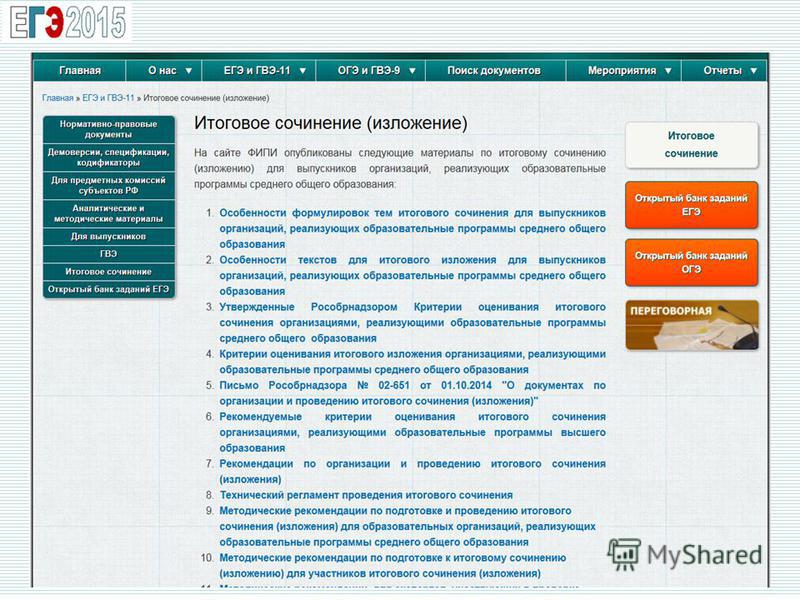The height and width of the screenshot is (600, 800).
Task: Expand the ОГЭ и ГВЭ-9 dropdown arrow
Action: [x=412, y=71]
